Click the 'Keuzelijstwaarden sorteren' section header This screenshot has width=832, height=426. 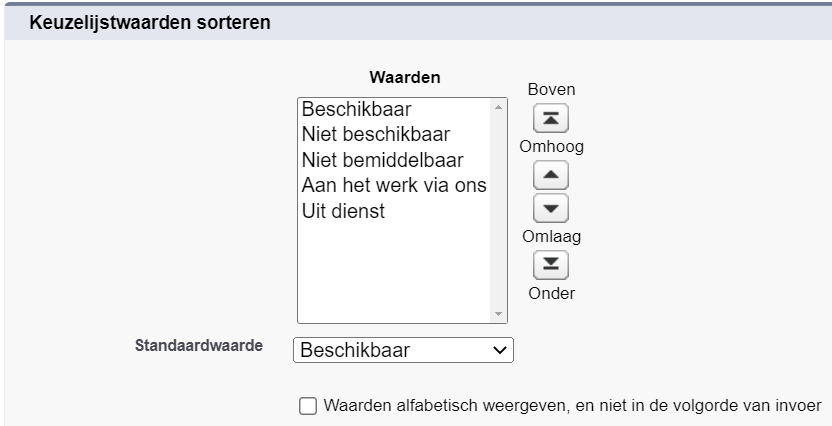(150, 23)
